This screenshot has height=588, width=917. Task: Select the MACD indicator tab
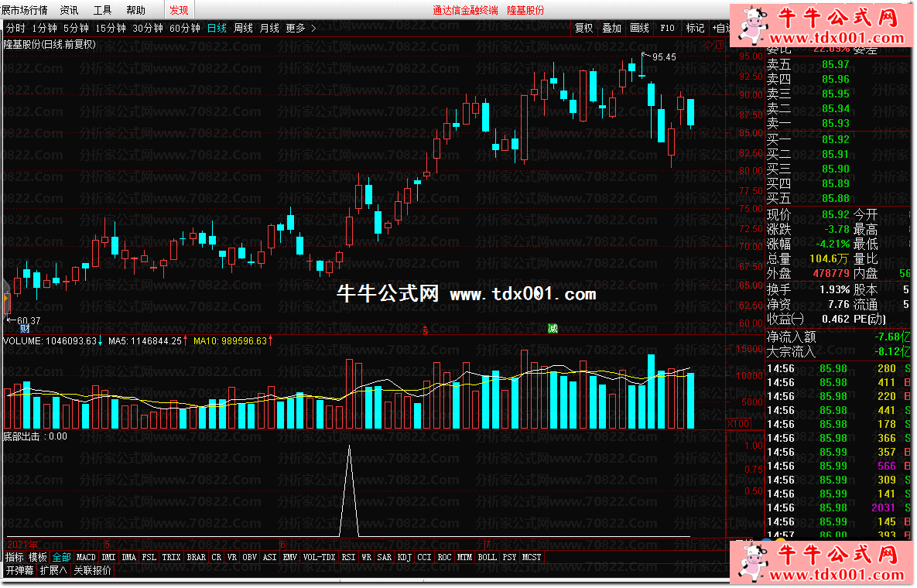coord(86,557)
